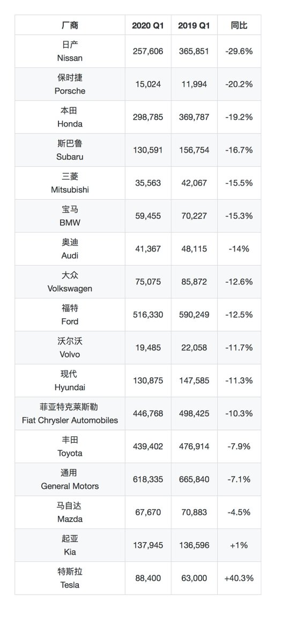
Task: Click General Motors 2019 Q1 value 665,840
Action: (x=194, y=479)
